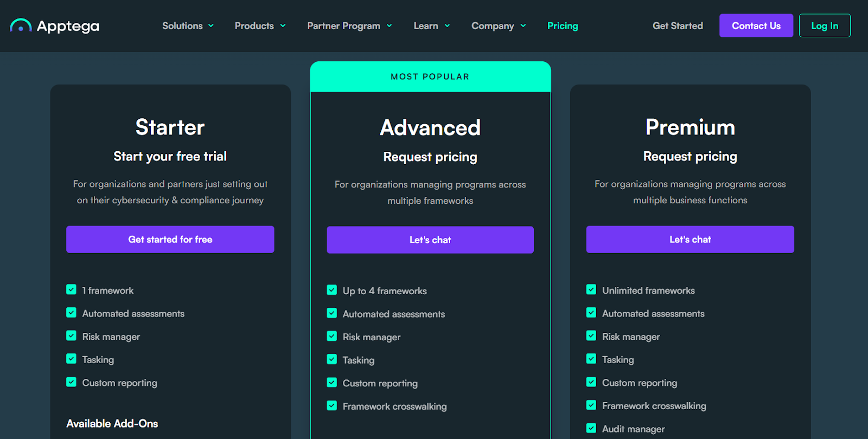
Task: Click the Most Popular teal banner
Action: (x=430, y=76)
